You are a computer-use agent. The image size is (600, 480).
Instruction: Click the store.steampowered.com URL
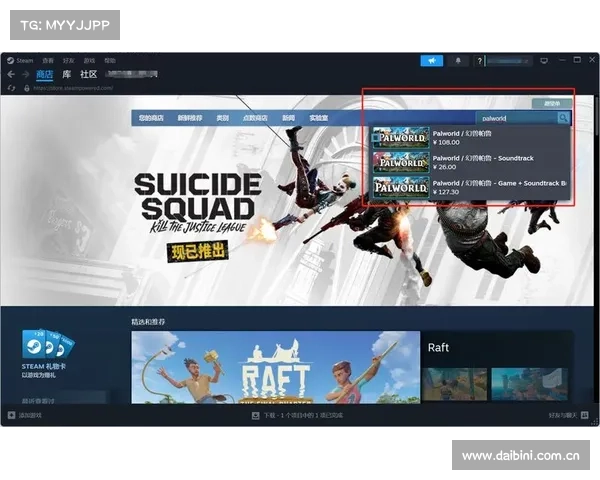tap(73, 88)
